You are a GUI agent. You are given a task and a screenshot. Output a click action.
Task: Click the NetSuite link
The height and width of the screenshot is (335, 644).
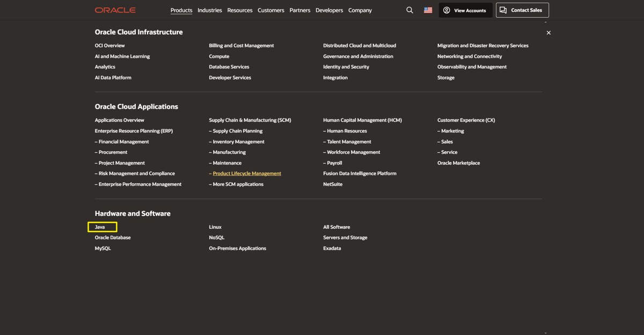(x=333, y=184)
